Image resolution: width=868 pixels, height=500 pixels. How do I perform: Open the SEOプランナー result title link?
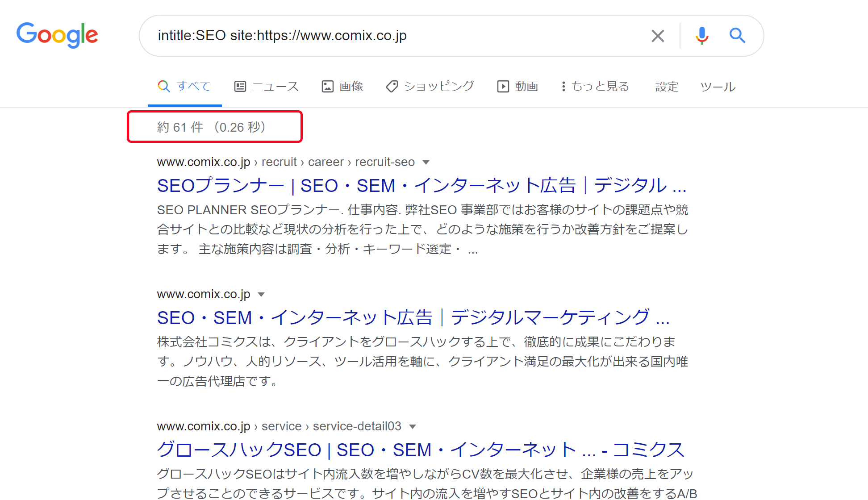point(422,185)
